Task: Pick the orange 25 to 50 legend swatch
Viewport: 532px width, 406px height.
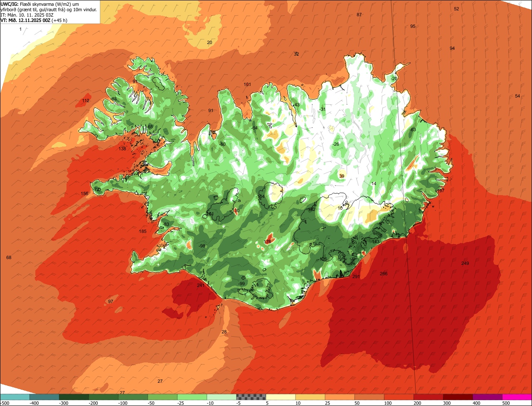Action: coord(340,397)
